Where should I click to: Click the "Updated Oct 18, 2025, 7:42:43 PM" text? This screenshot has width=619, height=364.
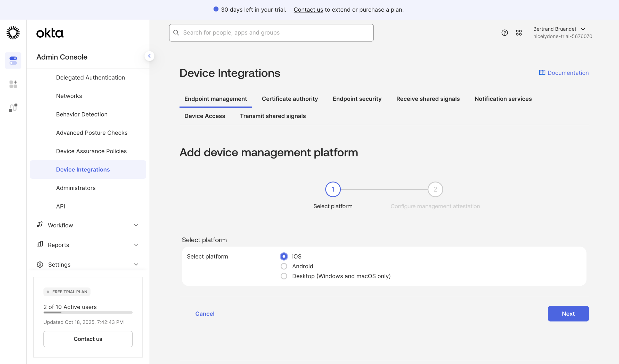click(83, 322)
